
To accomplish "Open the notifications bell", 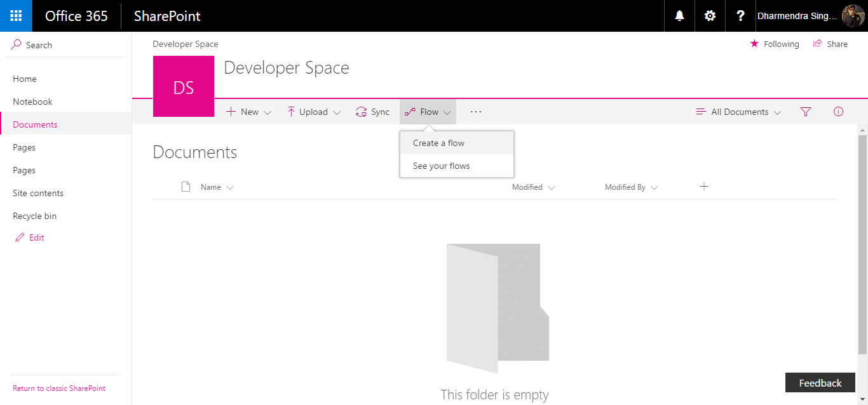I will pos(680,16).
